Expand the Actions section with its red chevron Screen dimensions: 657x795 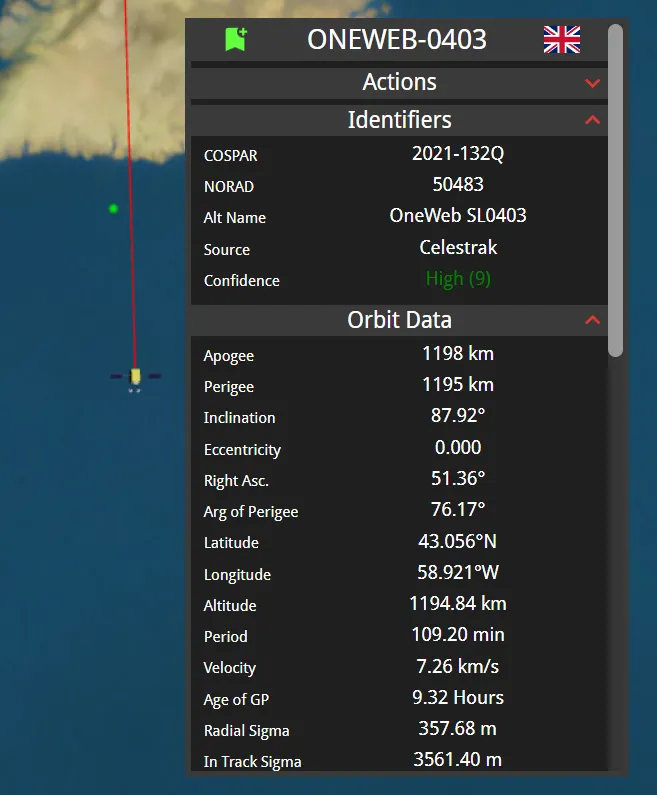pos(592,83)
